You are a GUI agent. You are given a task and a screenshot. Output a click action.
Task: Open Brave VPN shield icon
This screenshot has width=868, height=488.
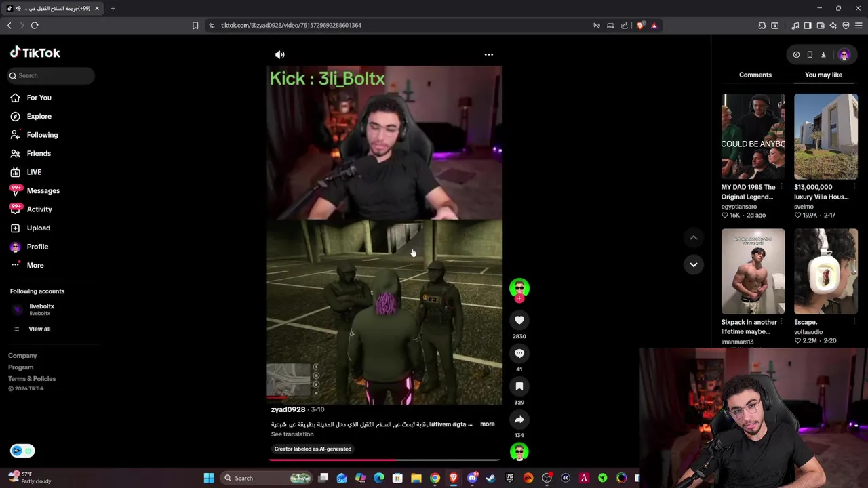click(x=846, y=25)
